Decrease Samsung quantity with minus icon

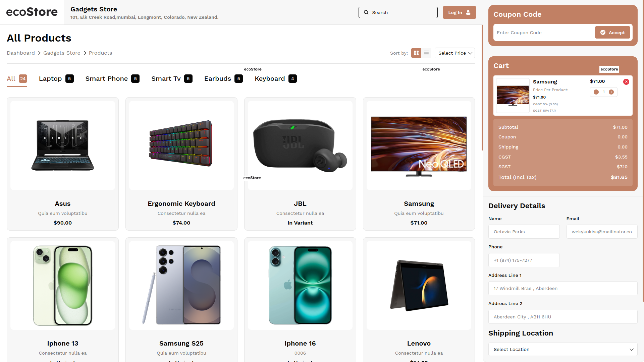coord(596,92)
